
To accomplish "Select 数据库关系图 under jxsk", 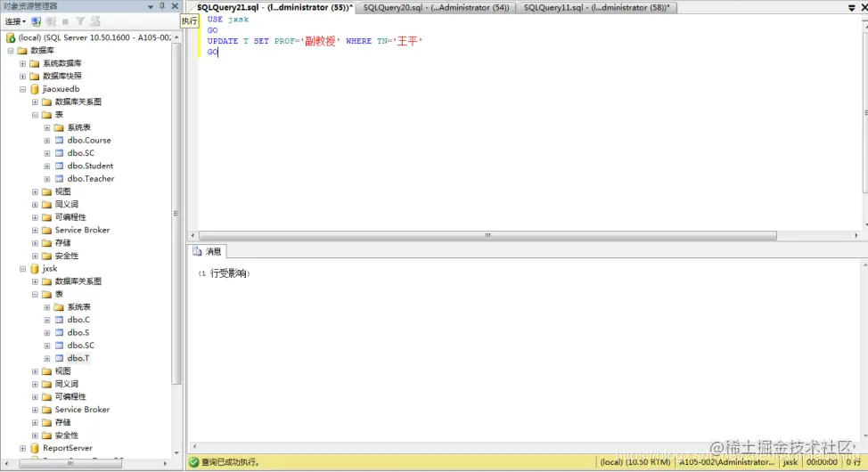I will [x=78, y=281].
